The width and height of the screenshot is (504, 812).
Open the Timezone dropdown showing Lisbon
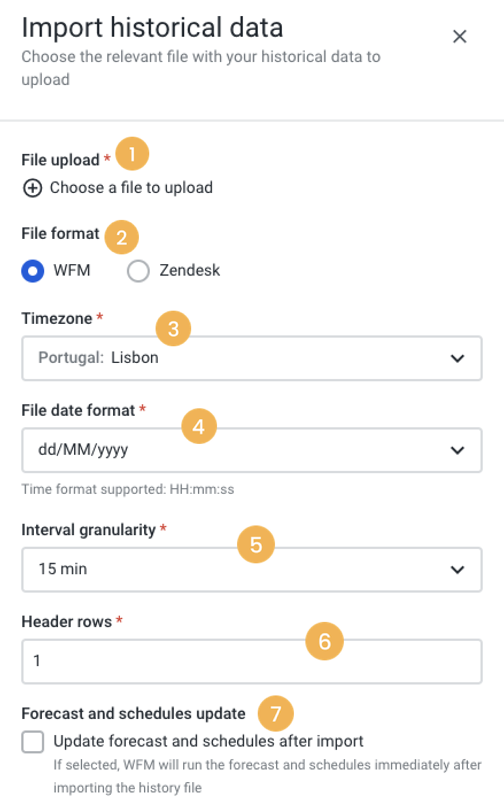pos(252,358)
